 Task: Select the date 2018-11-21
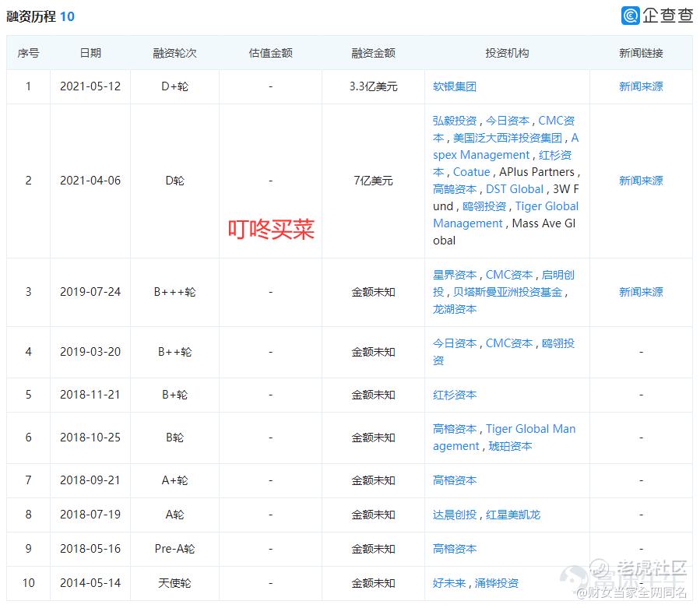pos(90,395)
